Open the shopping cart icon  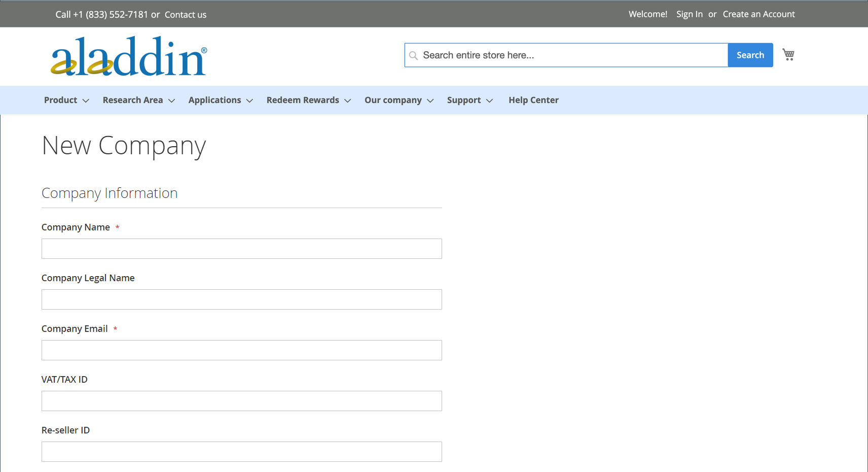pos(788,55)
